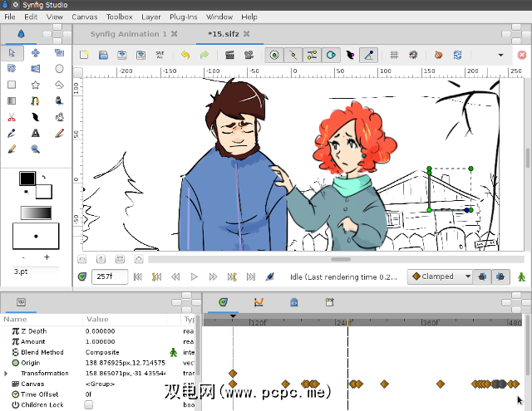Click the Render clapperboard icon
Viewport: 532px width, 411px height.
[x=229, y=56]
